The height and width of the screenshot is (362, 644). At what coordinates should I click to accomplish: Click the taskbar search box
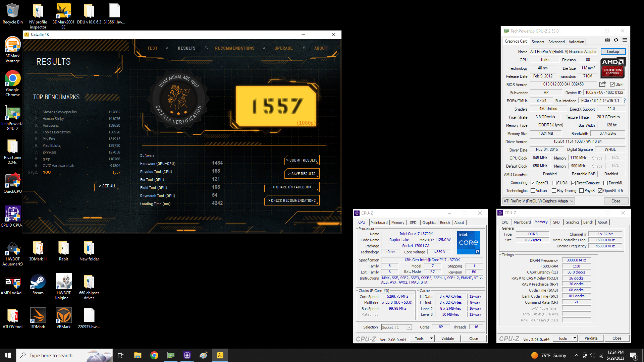pyautogui.click(x=64, y=355)
